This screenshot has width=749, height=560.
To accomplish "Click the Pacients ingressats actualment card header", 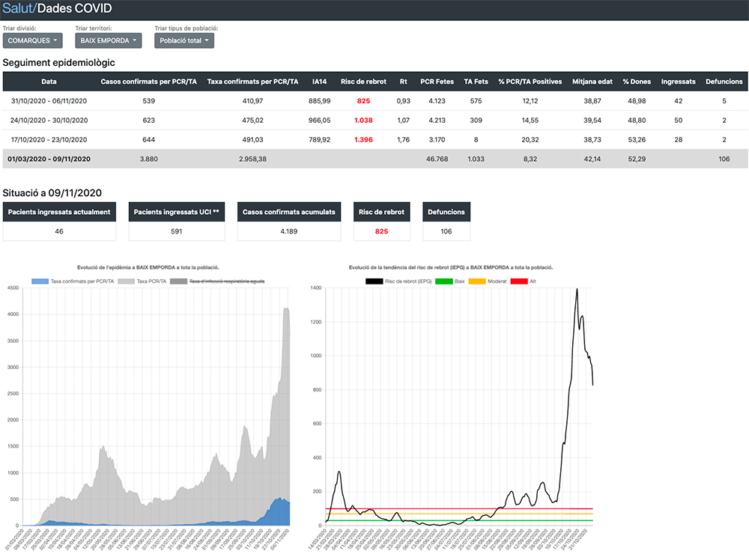I will 59,212.
